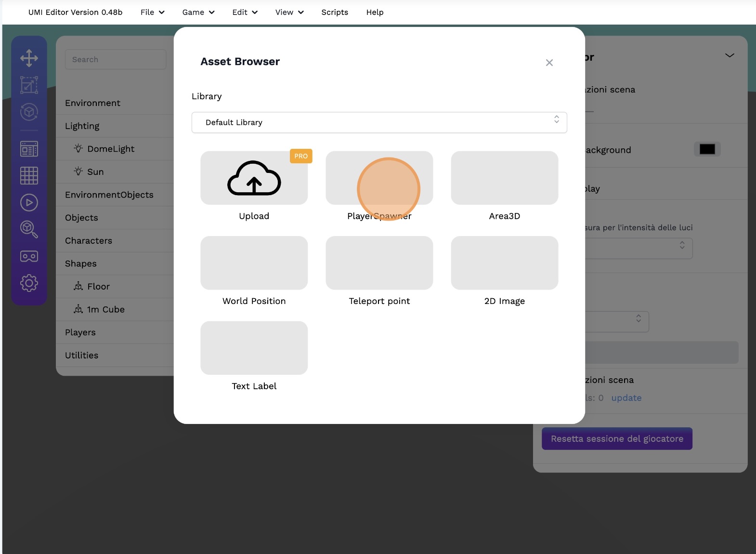Select the Teleport point asset

pyautogui.click(x=379, y=263)
